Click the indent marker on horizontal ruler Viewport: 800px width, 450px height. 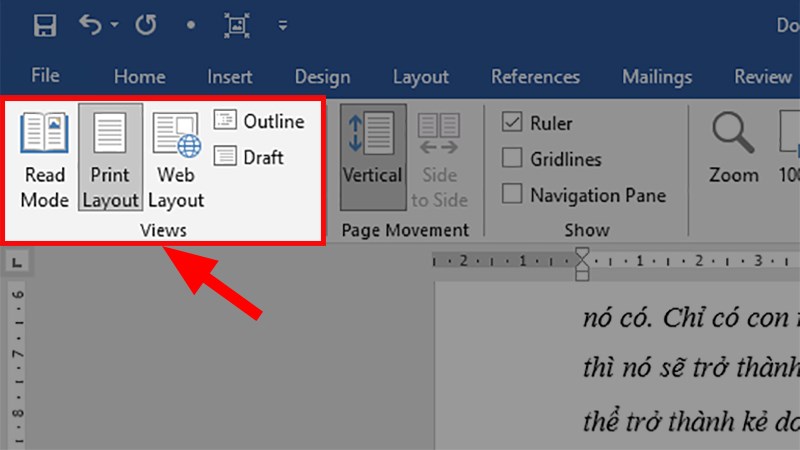[x=583, y=264]
